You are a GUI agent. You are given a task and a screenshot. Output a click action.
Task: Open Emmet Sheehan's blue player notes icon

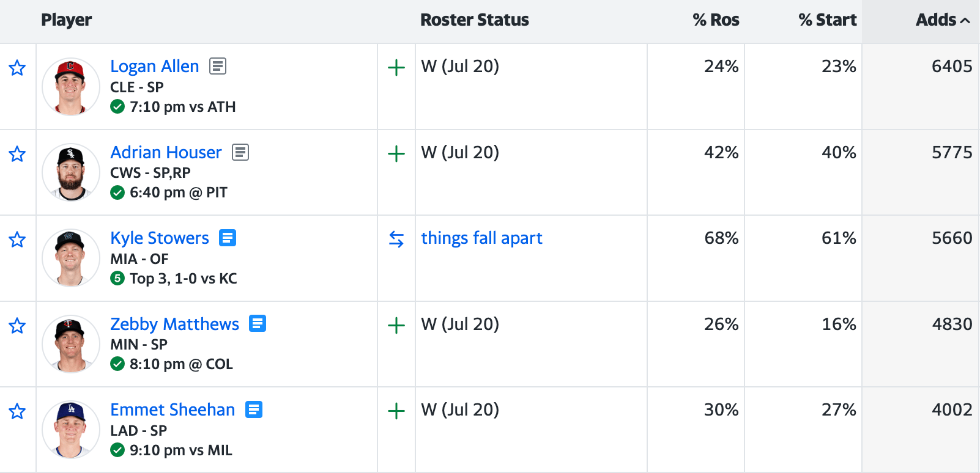pos(254,409)
